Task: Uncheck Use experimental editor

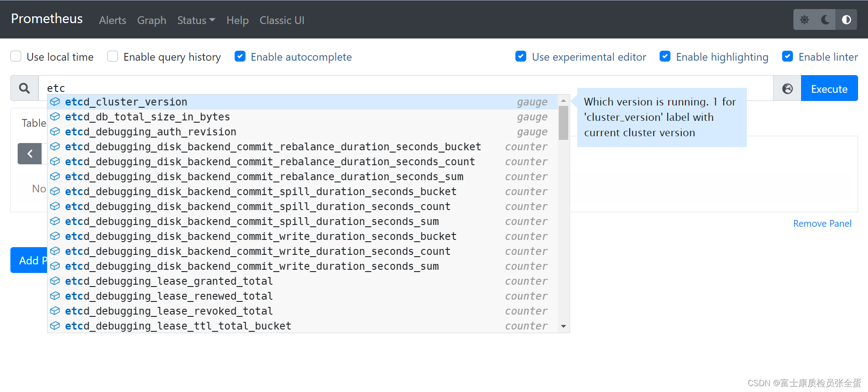Action: [x=521, y=56]
